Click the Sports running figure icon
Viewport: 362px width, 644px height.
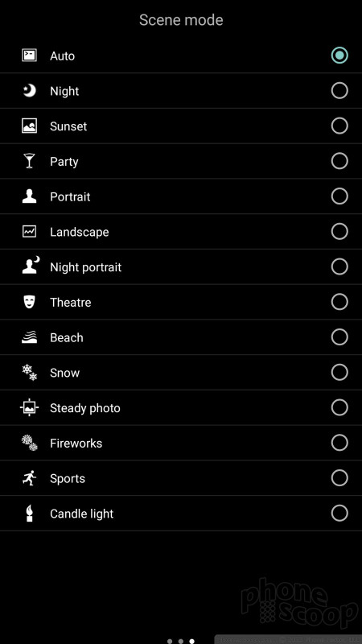tap(29, 478)
